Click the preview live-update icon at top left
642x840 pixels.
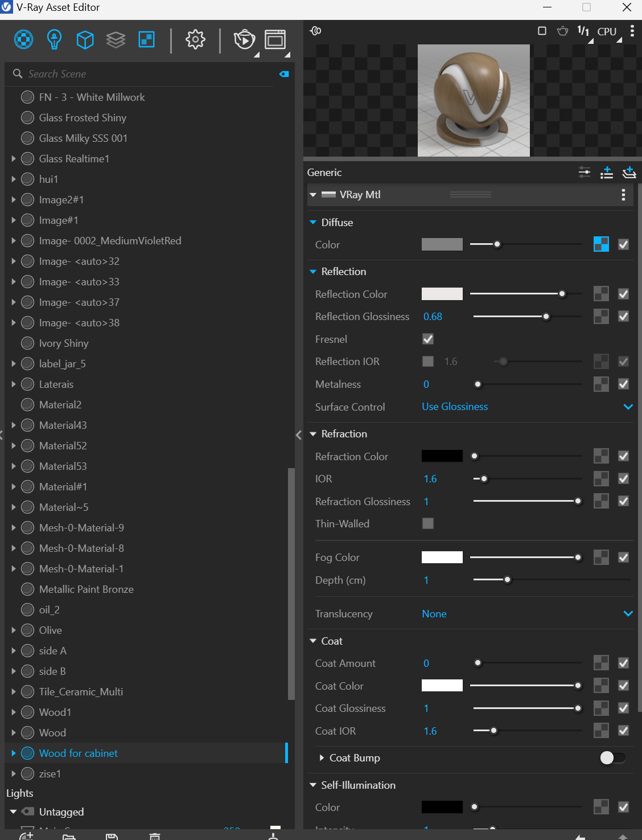click(315, 31)
